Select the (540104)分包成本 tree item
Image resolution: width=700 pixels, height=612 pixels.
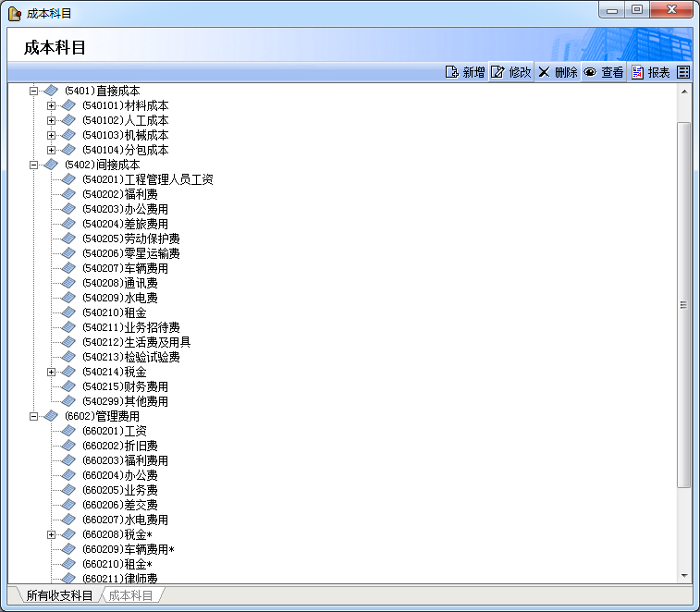(125, 150)
